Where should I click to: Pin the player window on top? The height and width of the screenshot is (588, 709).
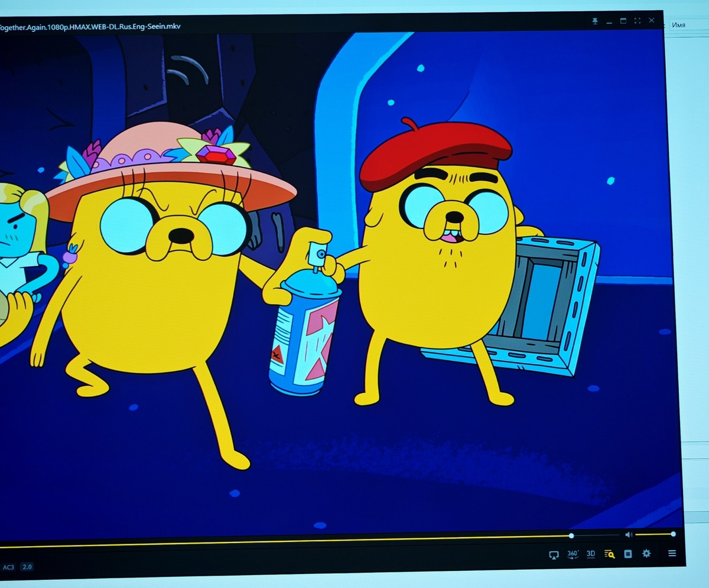click(595, 21)
